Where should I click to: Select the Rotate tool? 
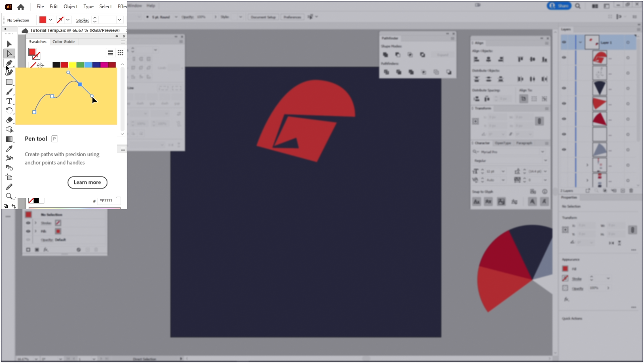[x=9, y=110]
